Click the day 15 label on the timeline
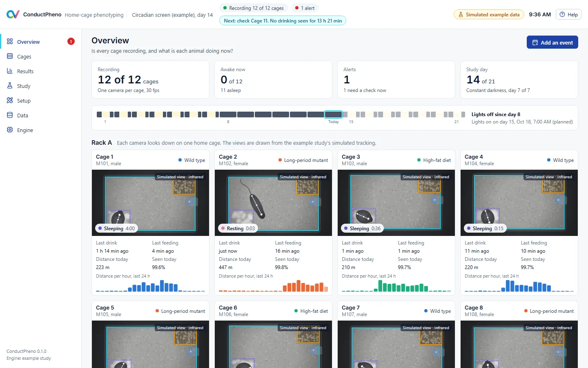The width and height of the screenshot is (588, 368). pyautogui.click(x=351, y=122)
